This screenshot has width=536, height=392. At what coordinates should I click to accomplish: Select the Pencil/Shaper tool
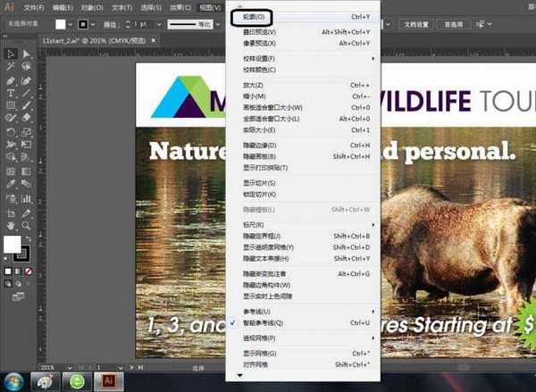(11, 118)
